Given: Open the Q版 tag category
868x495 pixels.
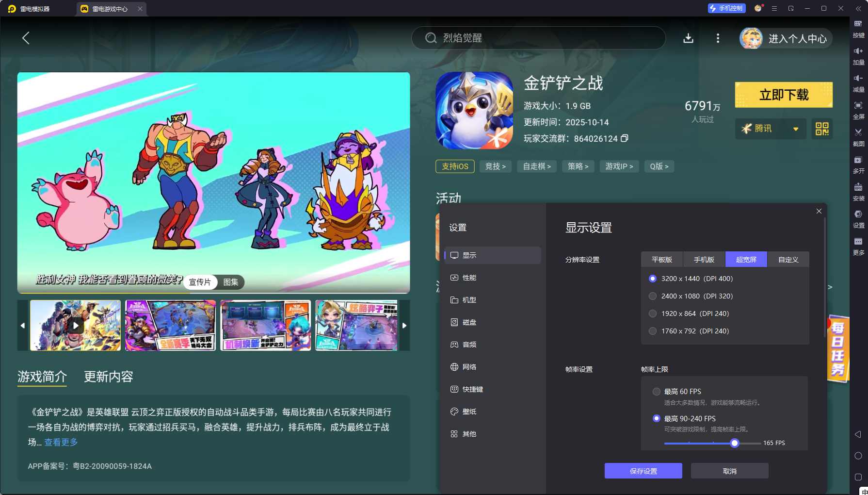Looking at the screenshot, I should pyautogui.click(x=659, y=166).
